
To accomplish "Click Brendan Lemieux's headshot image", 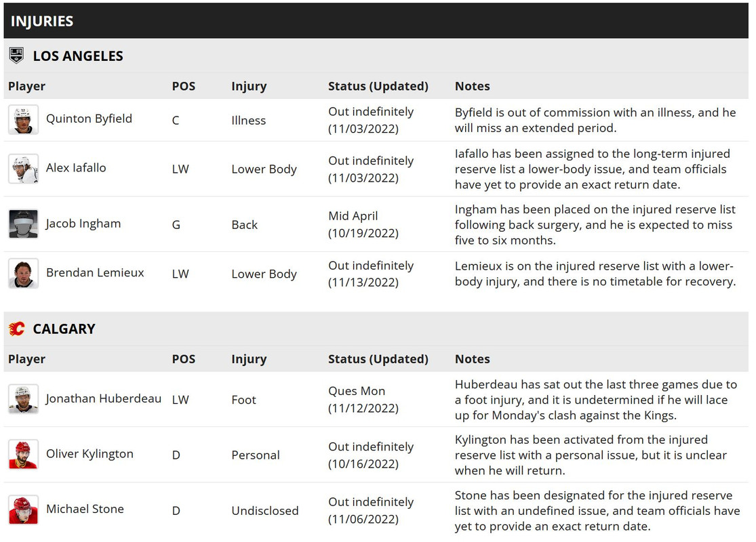I will click(x=23, y=274).
